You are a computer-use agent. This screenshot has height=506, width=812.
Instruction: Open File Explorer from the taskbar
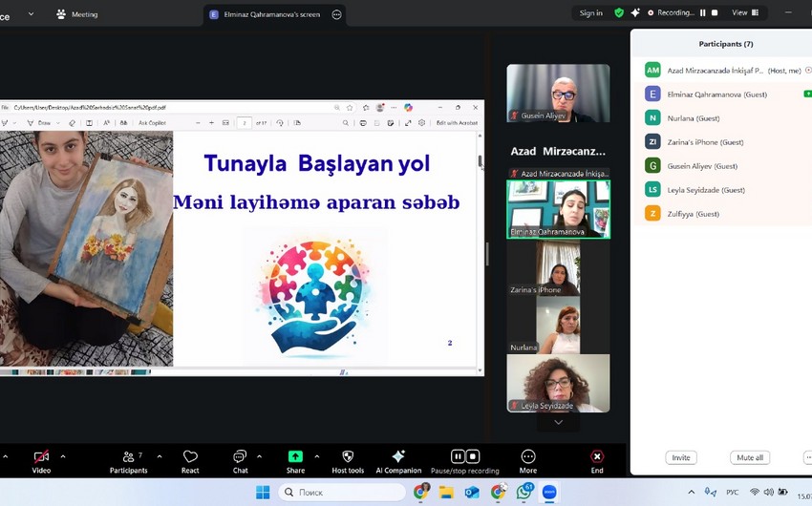446,492
